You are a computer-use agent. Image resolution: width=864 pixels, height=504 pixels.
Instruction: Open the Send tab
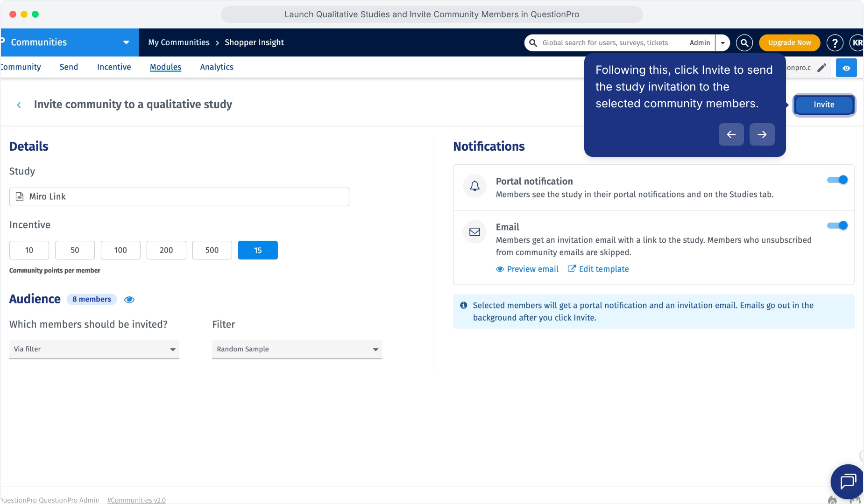[x=69, y=67]
